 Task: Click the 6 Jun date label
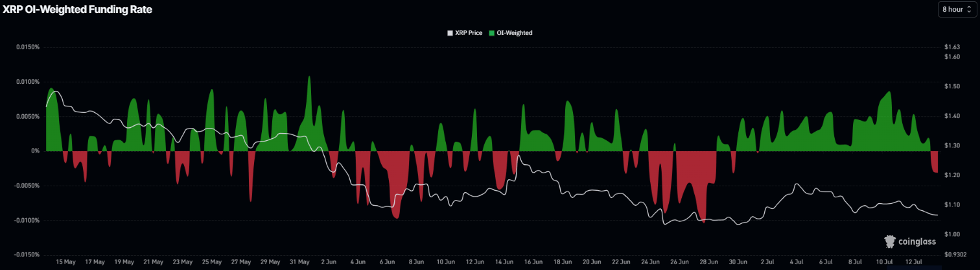(386, 262)
